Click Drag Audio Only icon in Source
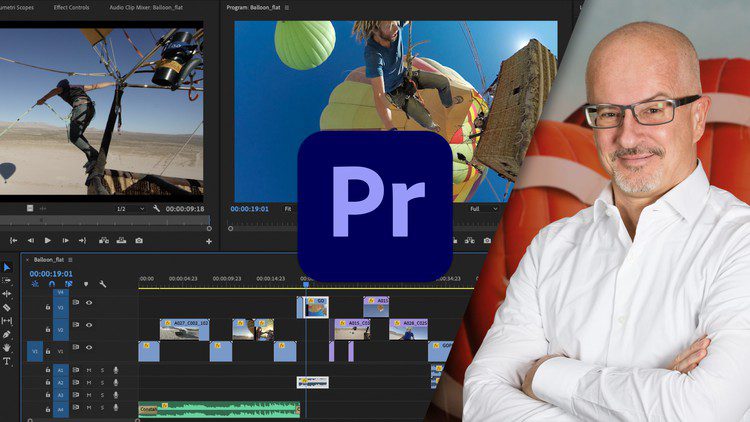Viewport: 750px width, 422px height. tap(43, 208)
